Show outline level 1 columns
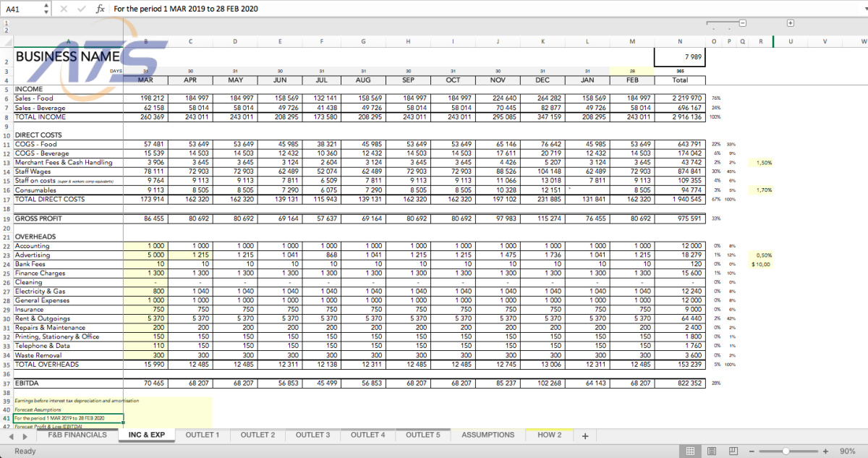The height and width of the screenshot is (458, 868). pyautogui.click(x=6, y=23)
